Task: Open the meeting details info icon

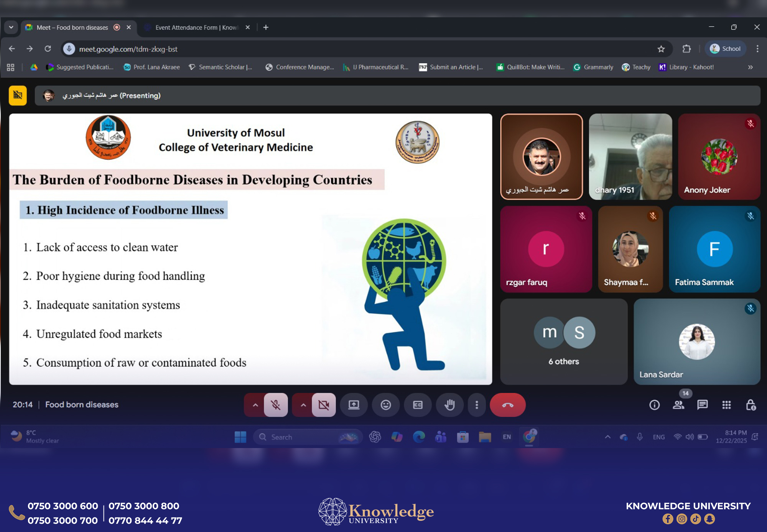Action: point(654,405)
